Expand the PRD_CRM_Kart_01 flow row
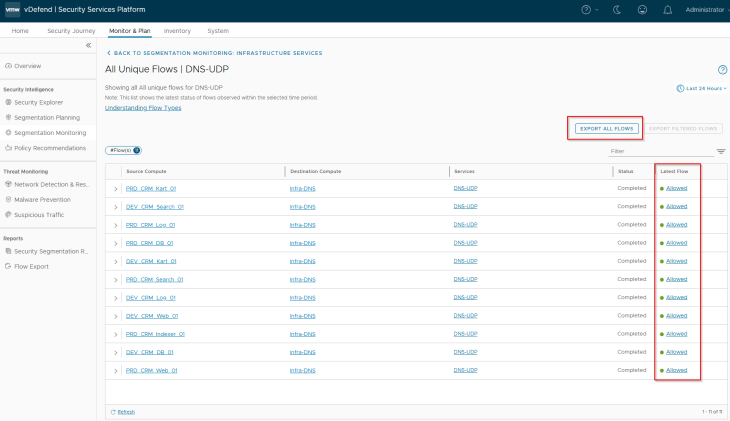730x421 pixels. pos(116,189)
